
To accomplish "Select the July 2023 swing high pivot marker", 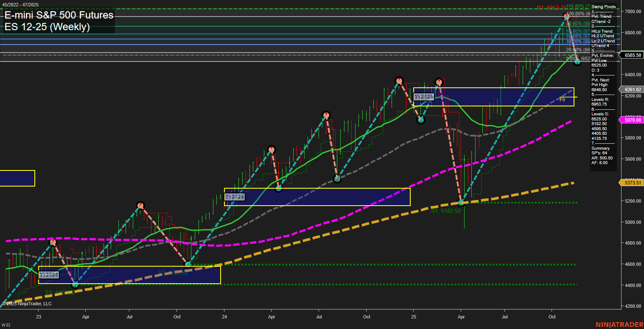I will [140, 206].
